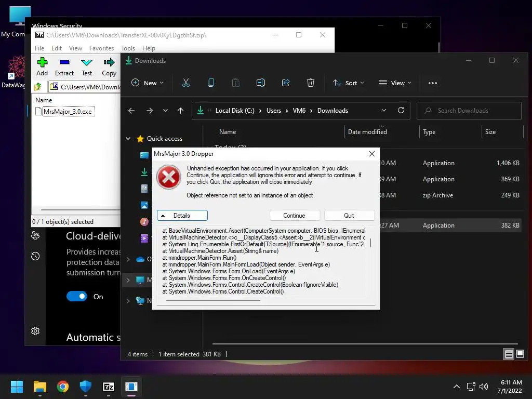Go up one level in Explorer
This screenshot has height=399, width=532.
180,111
